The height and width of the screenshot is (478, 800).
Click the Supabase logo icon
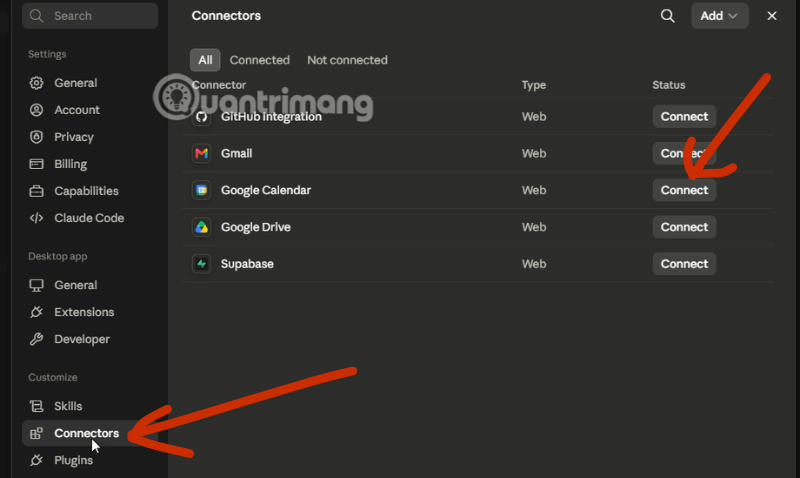pyautogui.click(x=202, y=264)
